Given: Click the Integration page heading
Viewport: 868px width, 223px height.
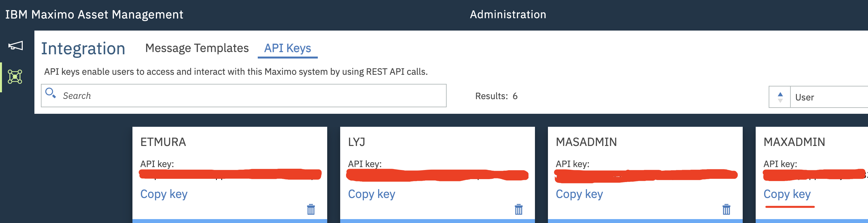Looking at the screenshot, I should point(83,48).
